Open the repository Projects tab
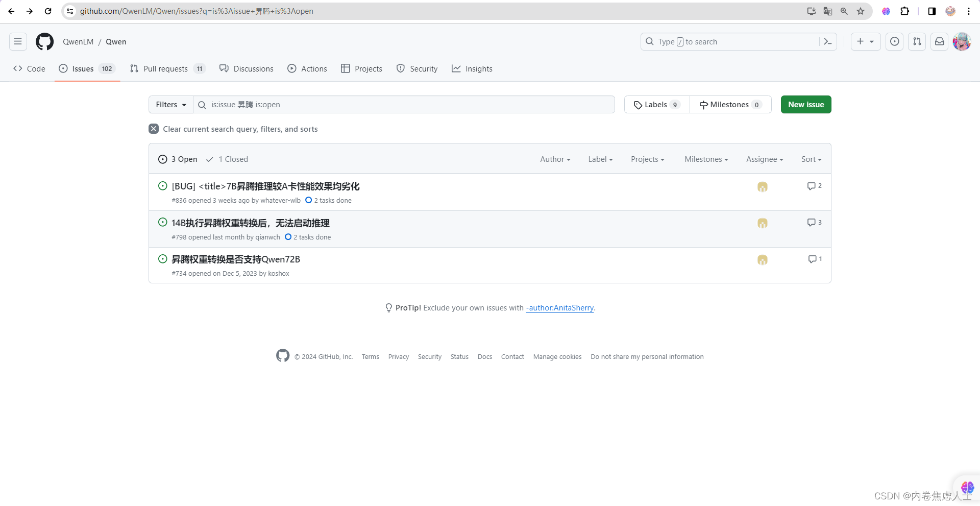980x506 pixels. coord(361,68)
